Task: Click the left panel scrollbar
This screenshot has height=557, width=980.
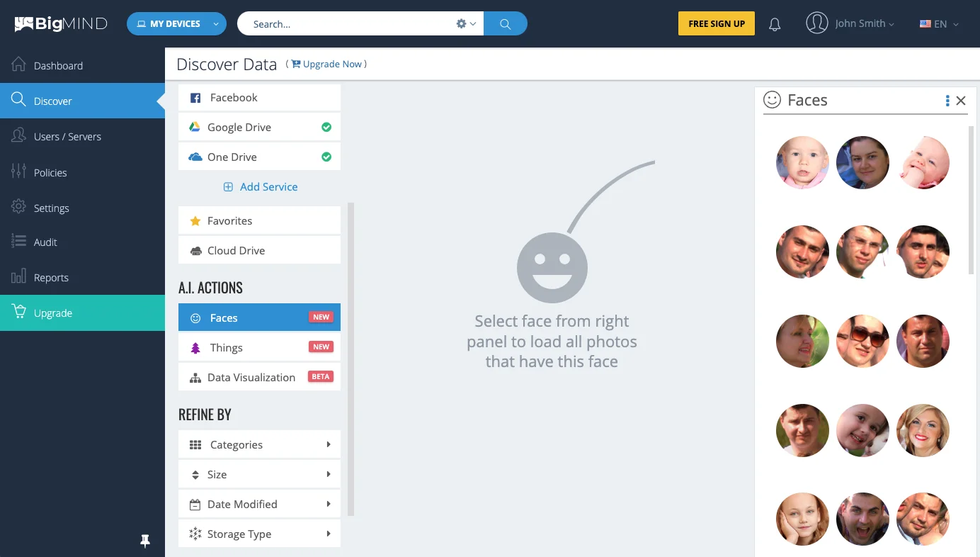Action: 351,360
